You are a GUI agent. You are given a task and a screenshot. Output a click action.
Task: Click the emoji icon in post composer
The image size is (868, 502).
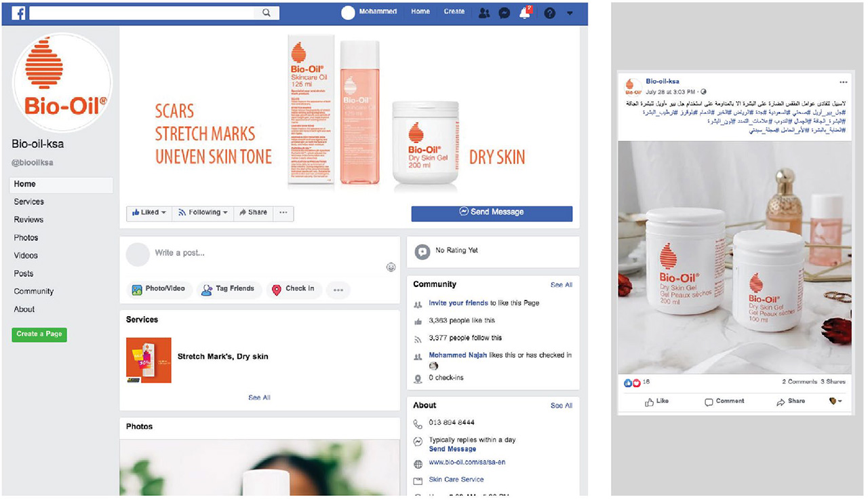(x=391, y=267)
